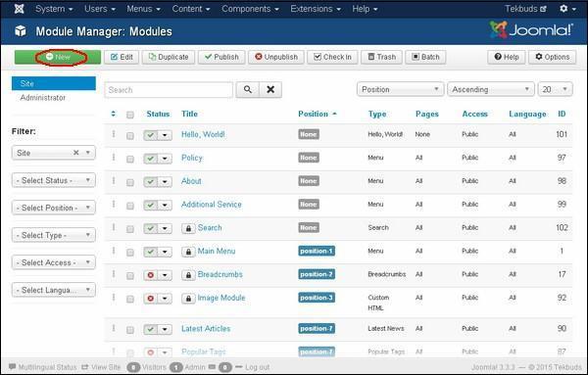588x375 pixels.
Task: Click the Log out link in footer
Action: 257,367
